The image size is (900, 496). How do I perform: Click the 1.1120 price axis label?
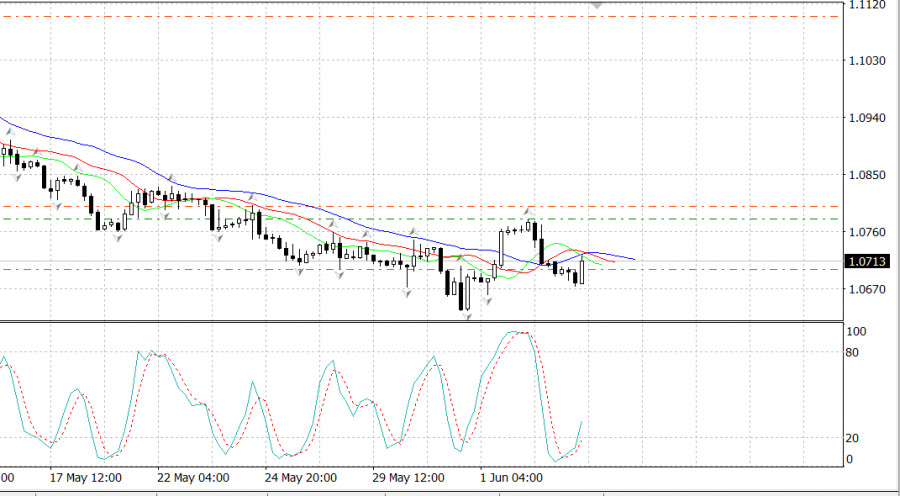[x=865, y=5]
